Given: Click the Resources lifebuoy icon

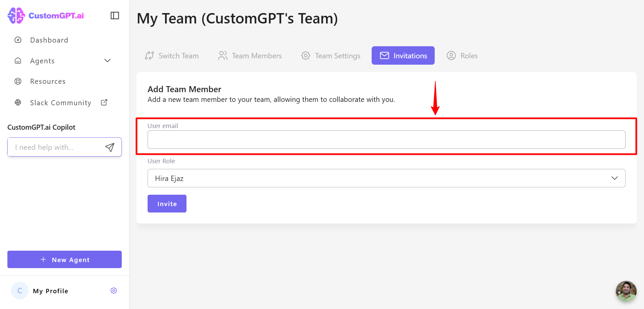Looking at the screenshot, I should (18, 81).
